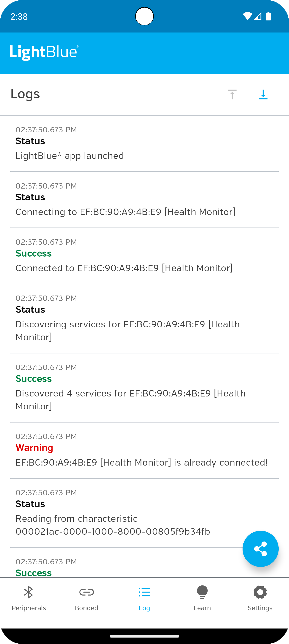The image size is (289, 644).
Task: Tap the blue share floating button
Action: click(x=260, y=549)
